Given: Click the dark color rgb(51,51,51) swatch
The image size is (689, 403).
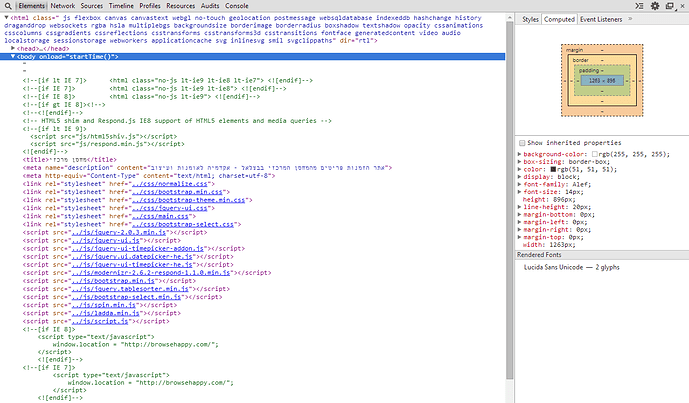Looking at the screenshot, I should [x=553, y=169].
